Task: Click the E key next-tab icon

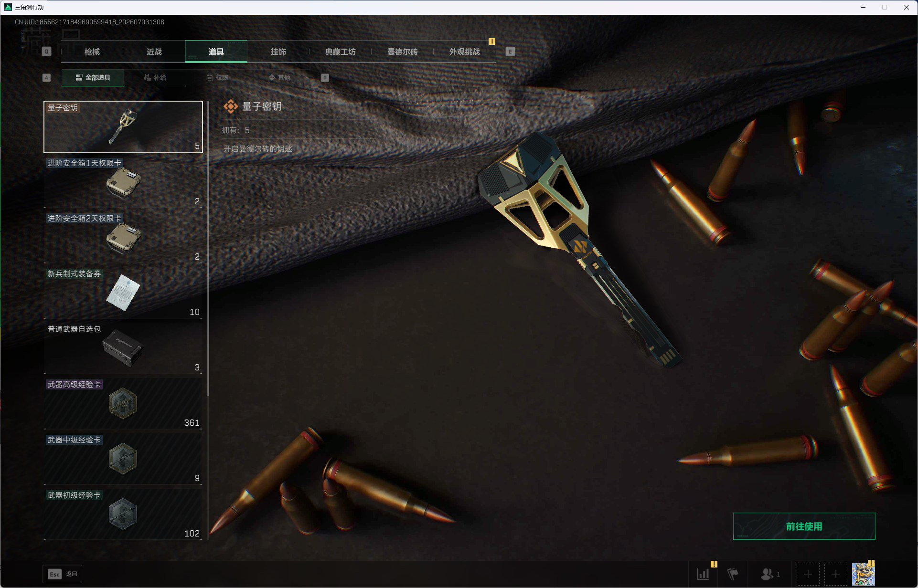Action: click(x=510, y=52)
